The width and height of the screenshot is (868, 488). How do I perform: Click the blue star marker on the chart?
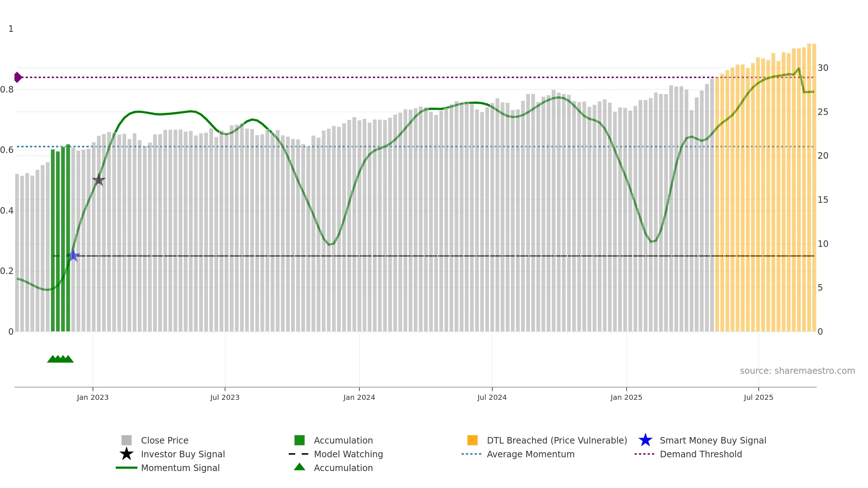coord(73,256)
